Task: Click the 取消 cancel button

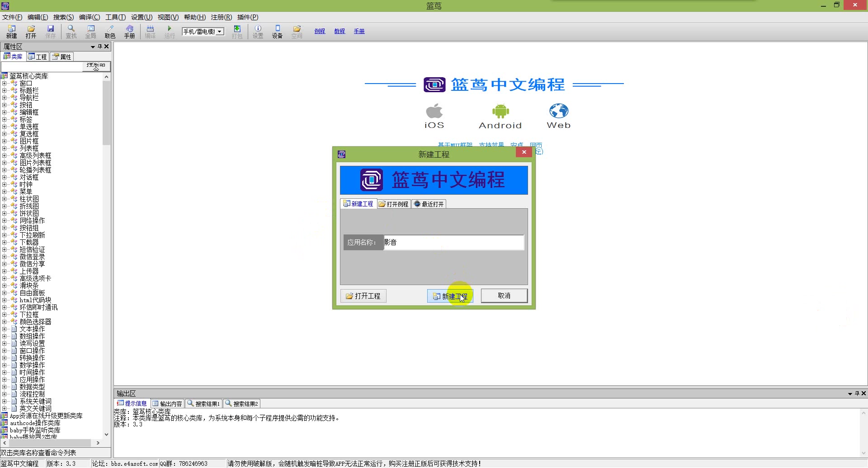Action: coord(504,296)
